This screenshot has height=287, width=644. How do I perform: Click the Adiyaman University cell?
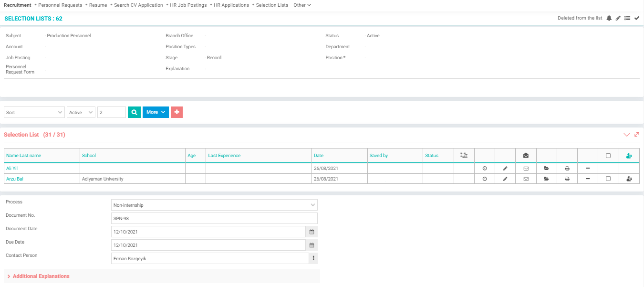[x=133, y=179]
